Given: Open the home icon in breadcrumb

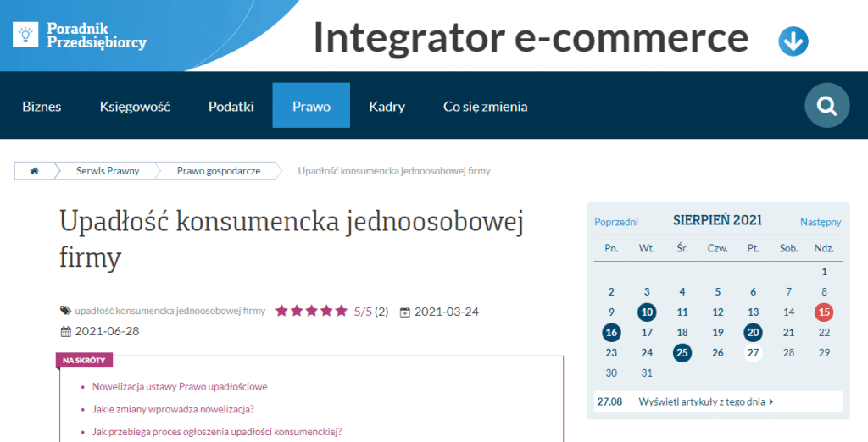Looking at the screenshot, I should pyautogui.click(x=34, y=171).
